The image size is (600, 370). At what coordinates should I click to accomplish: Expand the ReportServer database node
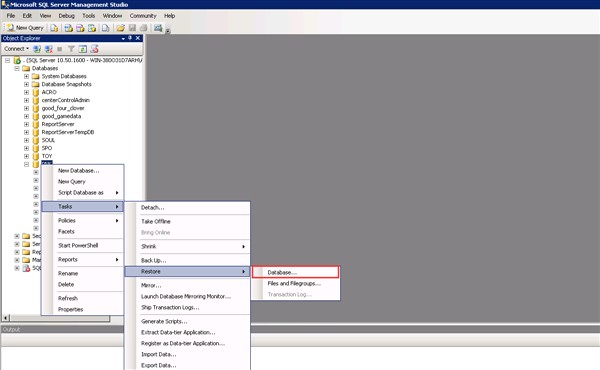pos(26,124)
